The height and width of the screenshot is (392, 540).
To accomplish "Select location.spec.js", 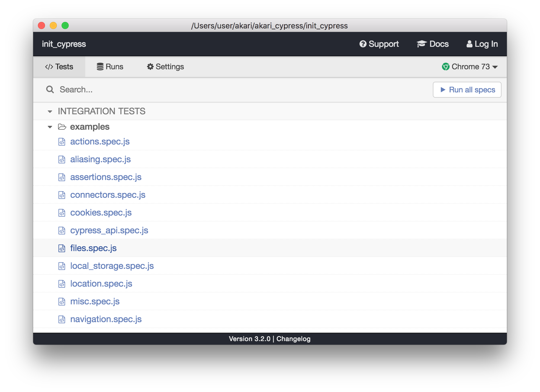I will (x=101, y=284).
